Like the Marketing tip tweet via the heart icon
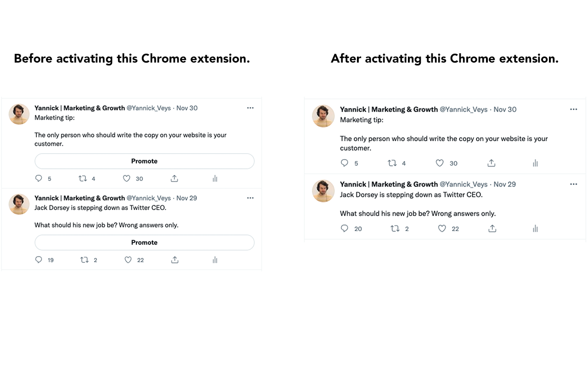 coord(126,178)
